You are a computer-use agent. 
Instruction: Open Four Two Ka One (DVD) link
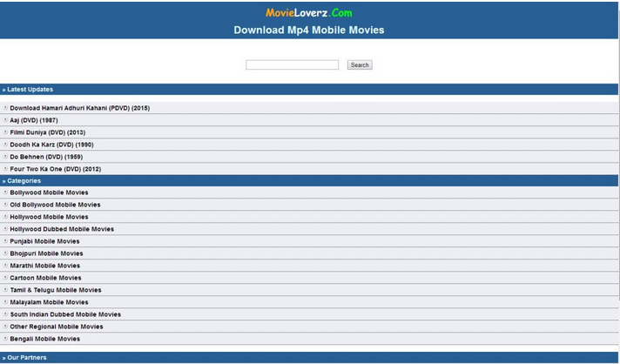coord(56,169)
